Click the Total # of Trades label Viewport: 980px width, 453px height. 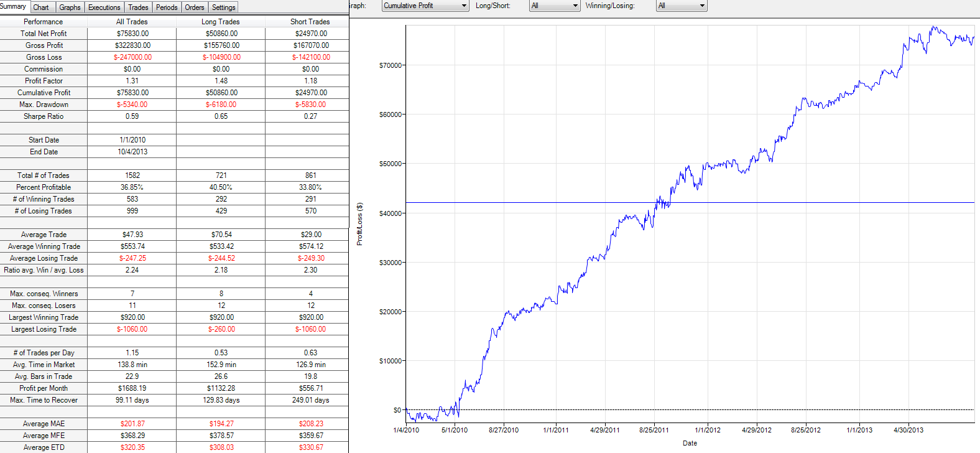[x=44, y=175]
